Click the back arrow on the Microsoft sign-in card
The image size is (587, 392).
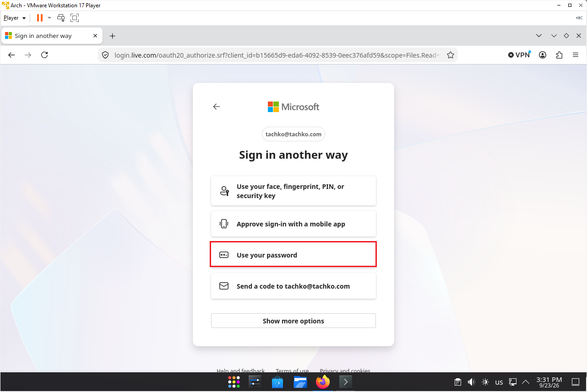[217, 107]
